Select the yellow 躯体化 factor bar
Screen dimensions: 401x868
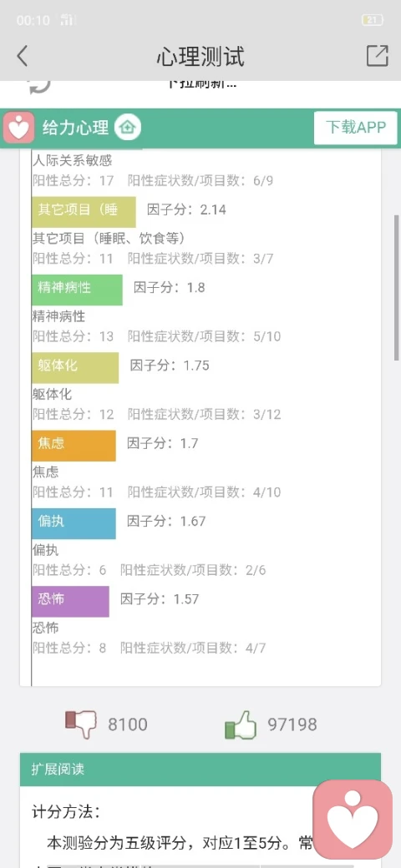click(75, 367)
